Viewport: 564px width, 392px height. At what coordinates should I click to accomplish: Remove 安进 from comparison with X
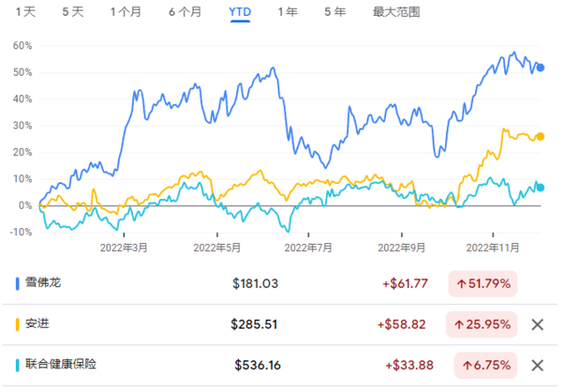point(537,325)
